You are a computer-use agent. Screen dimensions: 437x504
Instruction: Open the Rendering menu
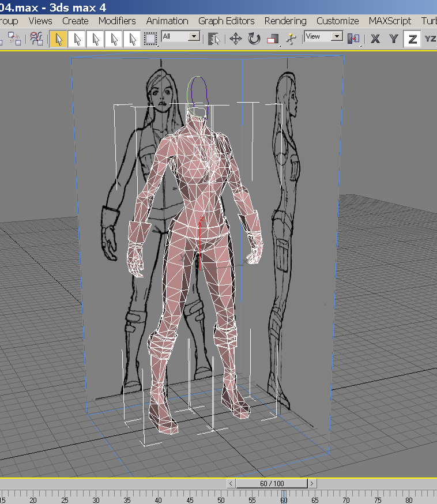pyautogui.click(x=285, y=21)
